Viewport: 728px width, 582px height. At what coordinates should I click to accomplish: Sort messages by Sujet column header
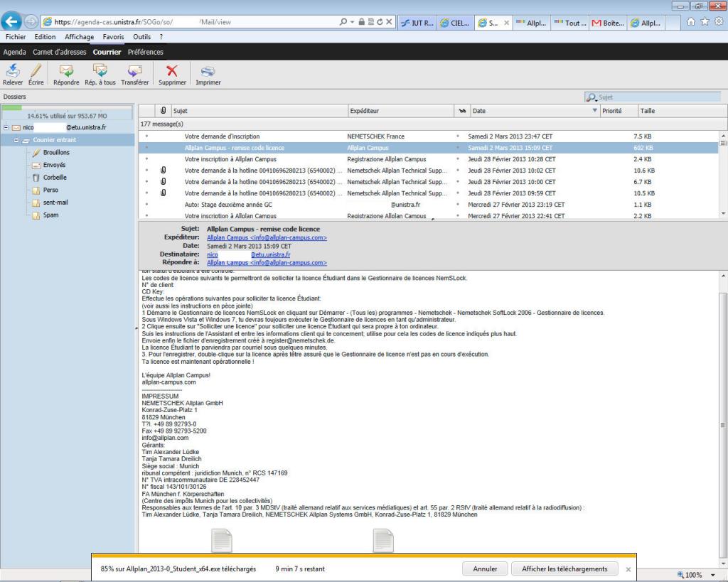point(259,110)
